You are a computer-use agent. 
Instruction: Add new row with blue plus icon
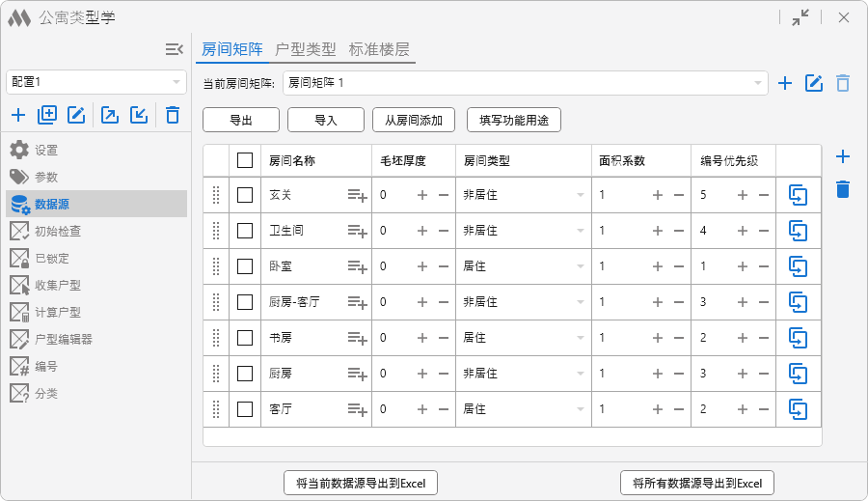[843, 156]
